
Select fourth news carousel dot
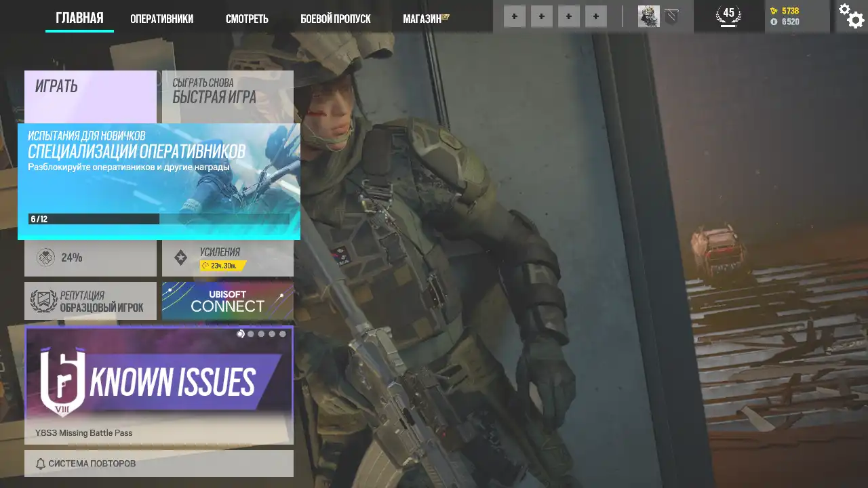click(272, 333)
